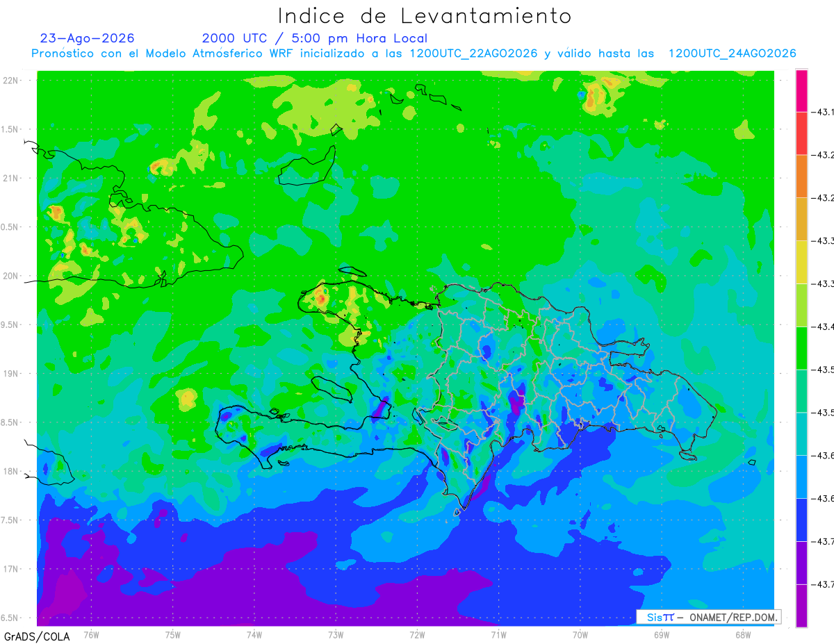Select the light sky-blue colorbar swatch

pyautogui.click(x=801, y=477)
